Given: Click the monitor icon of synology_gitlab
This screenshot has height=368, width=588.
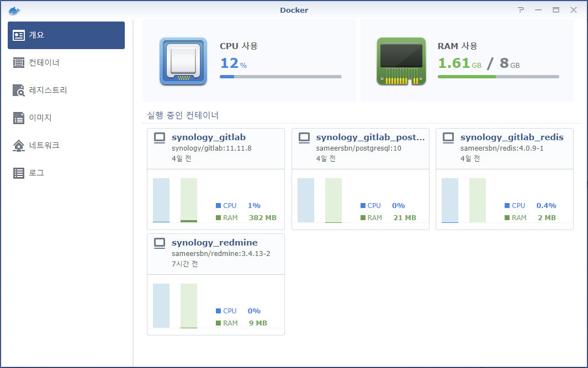Looking at the screenshot, I should (x=160, y=138).
